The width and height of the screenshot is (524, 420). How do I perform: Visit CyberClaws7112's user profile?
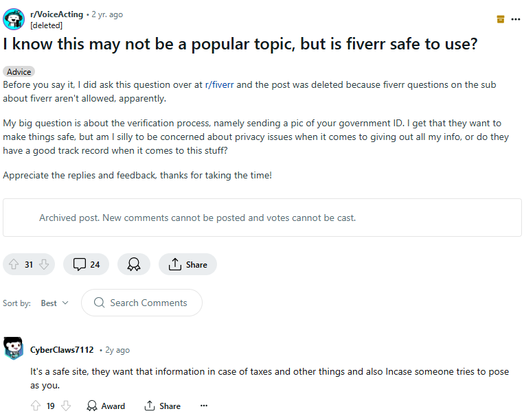pos(62,350)
